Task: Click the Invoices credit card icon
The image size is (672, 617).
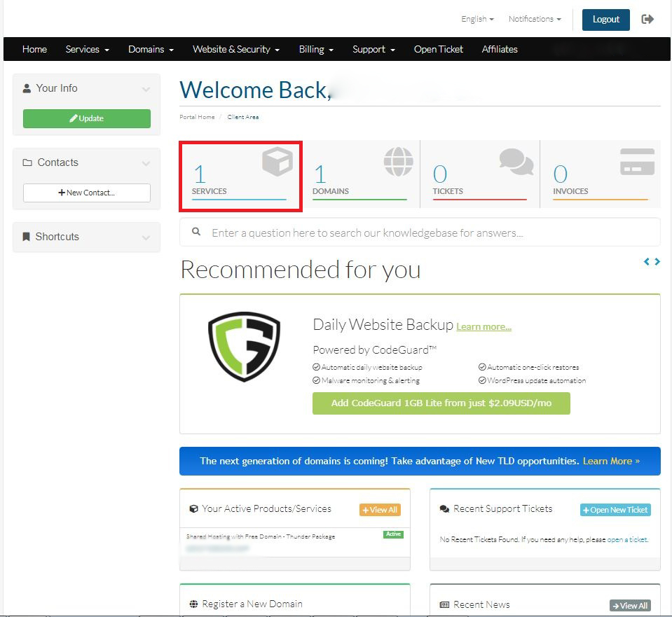Action: coord(637,162)
